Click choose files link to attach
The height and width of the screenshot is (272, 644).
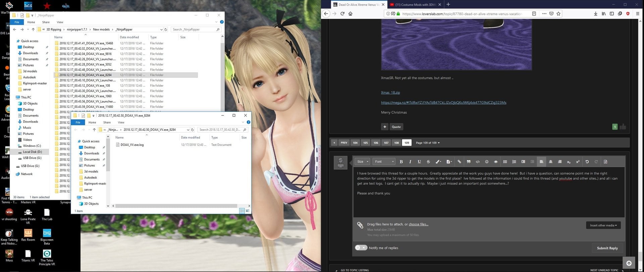(418, 224)
